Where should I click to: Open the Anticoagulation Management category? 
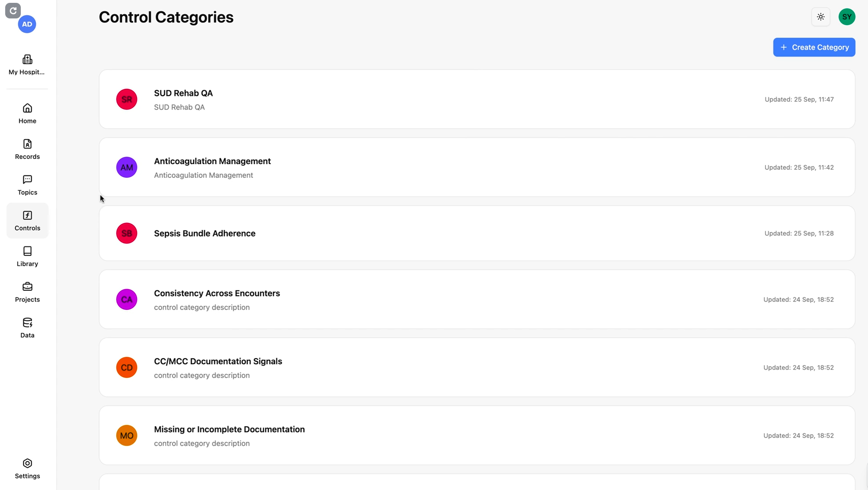click(212, 161)
